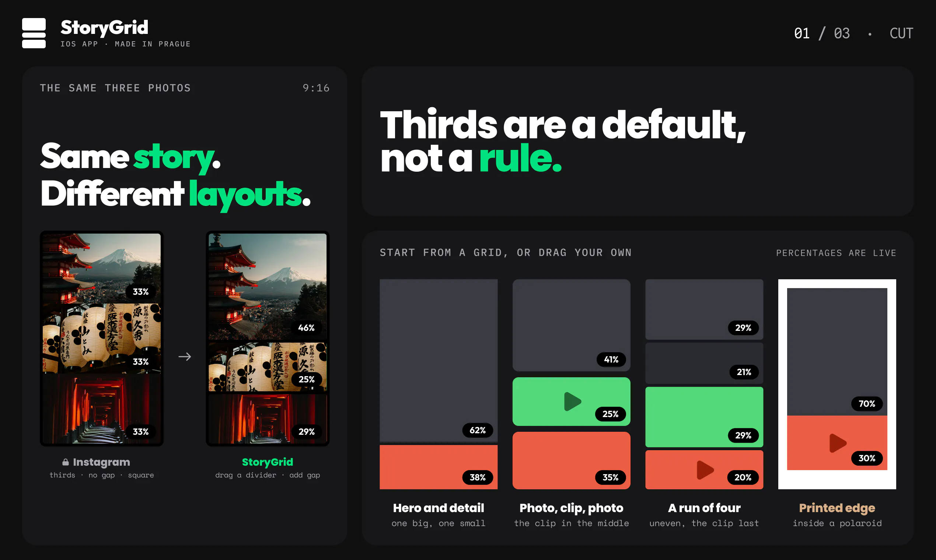This screenshot has width=936, height=560.
Task: Click 'thirds · no gap · square' text
Action: point(102,475)
